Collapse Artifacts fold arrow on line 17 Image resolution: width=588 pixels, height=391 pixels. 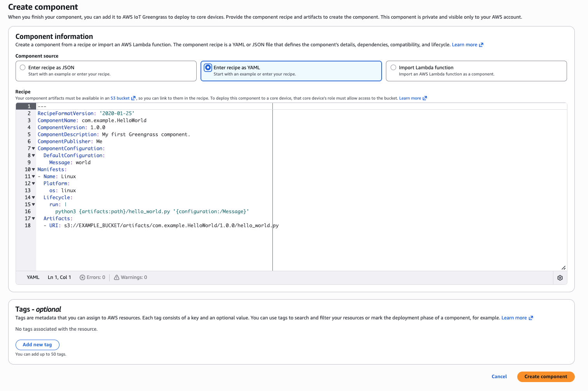(33, 218)
